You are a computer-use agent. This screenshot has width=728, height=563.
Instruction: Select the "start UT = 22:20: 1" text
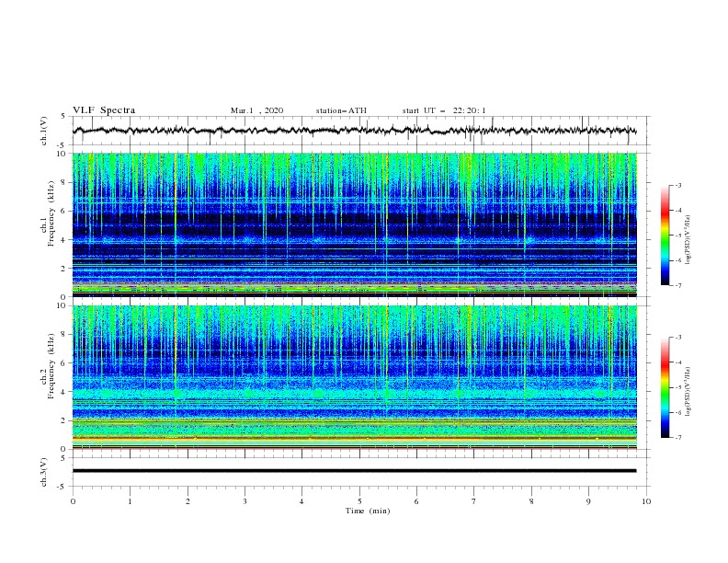tap(444, 110)
